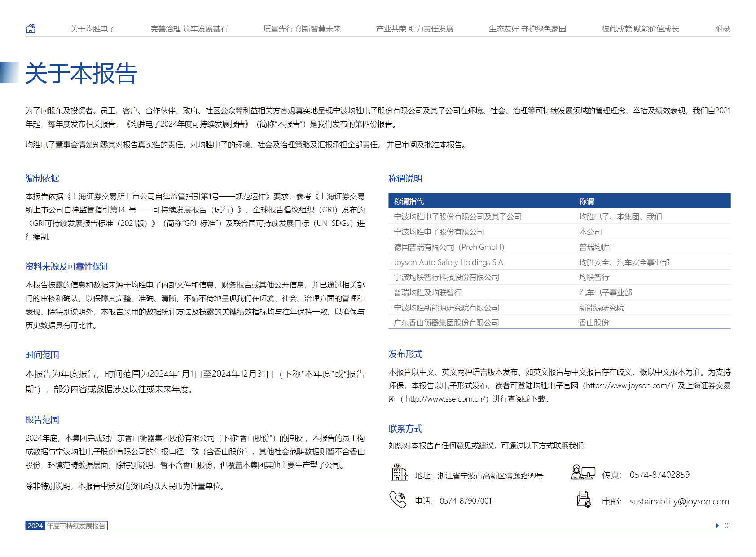Select the 均联智行 table cell
The width and height of the screenshot is (756, 557).
click(594, 277)
